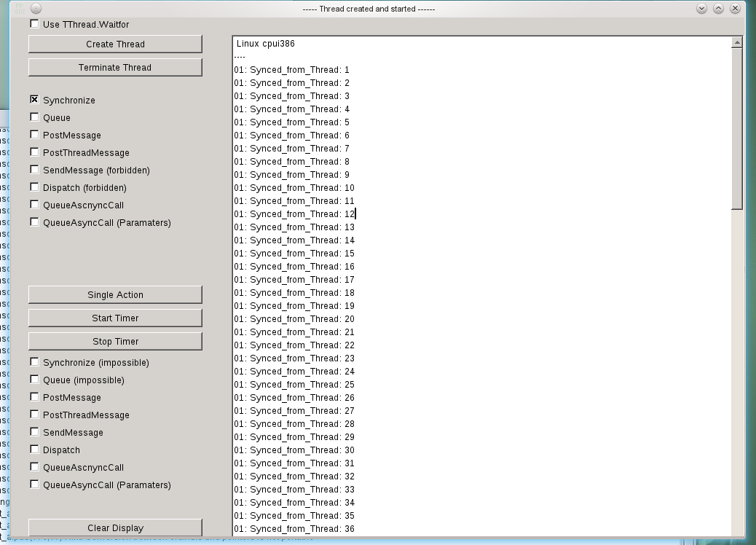This screenshot has width=756, height=545.
Task: Click the scrollbar up arrow of the log
Action: (737, 43)
